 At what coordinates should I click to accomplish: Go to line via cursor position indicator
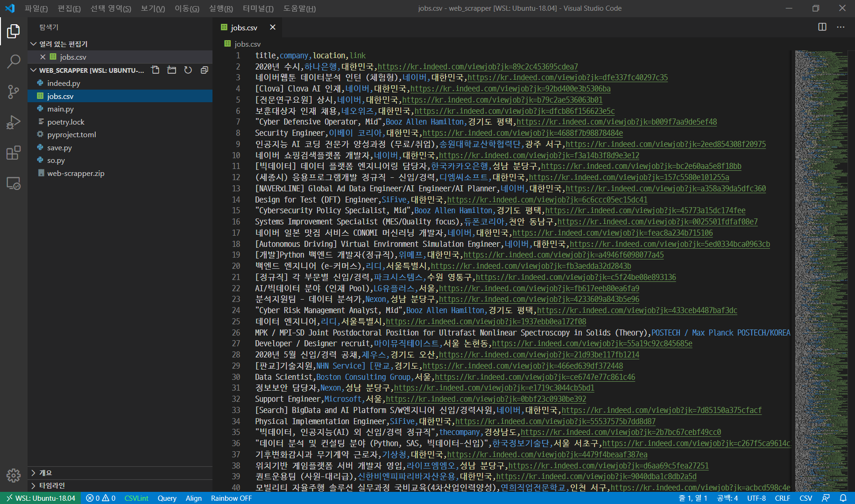[693, 498]
